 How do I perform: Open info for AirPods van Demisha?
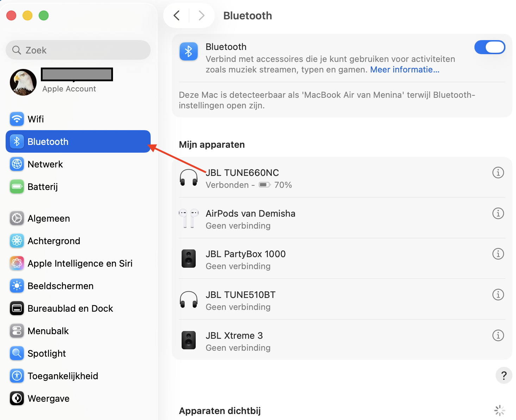tap(498, 213)
